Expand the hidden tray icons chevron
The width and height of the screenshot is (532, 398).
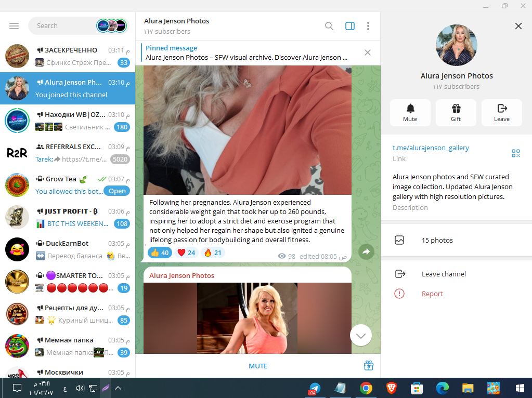coord(118,388)
